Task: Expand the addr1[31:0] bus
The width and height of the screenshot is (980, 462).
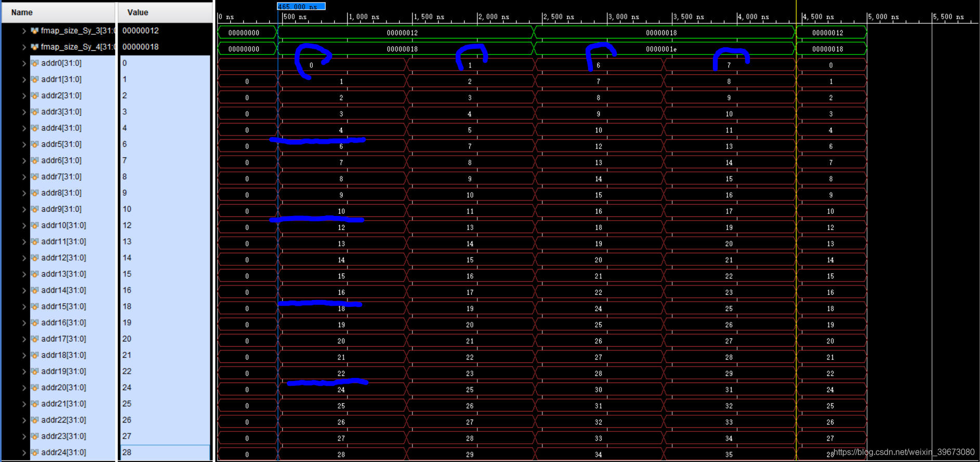Action: point(24,79)
